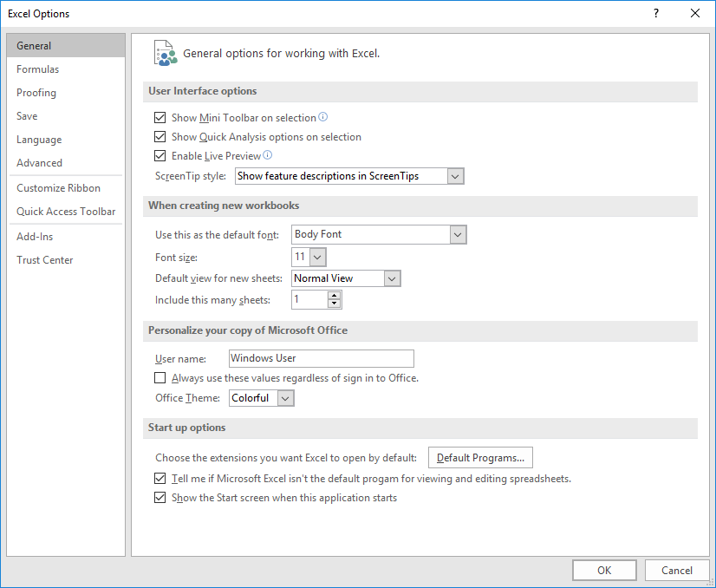Select Trust Center in the sidebar

coord(44,259)
